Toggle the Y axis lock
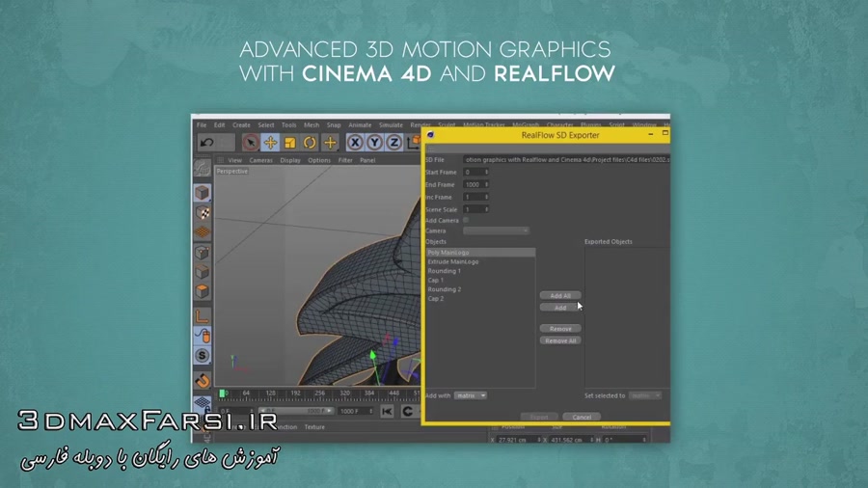This screenshot has width=868, height=488. (x=375, y=143)
